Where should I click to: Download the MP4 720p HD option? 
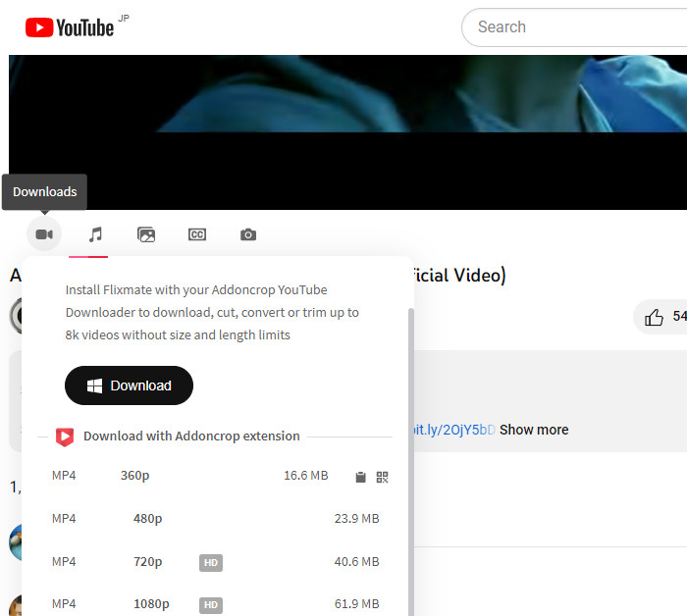[x=215, y=562]
